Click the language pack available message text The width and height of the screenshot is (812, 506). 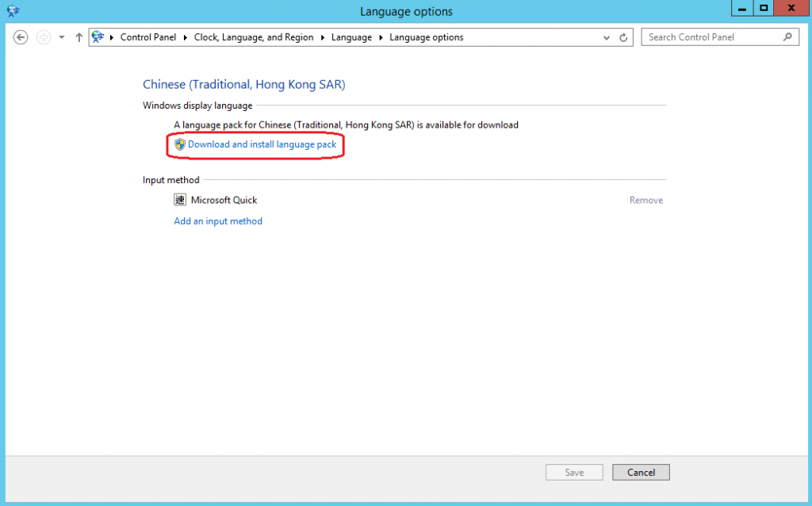pyautogui.click(x=346, y=125)
